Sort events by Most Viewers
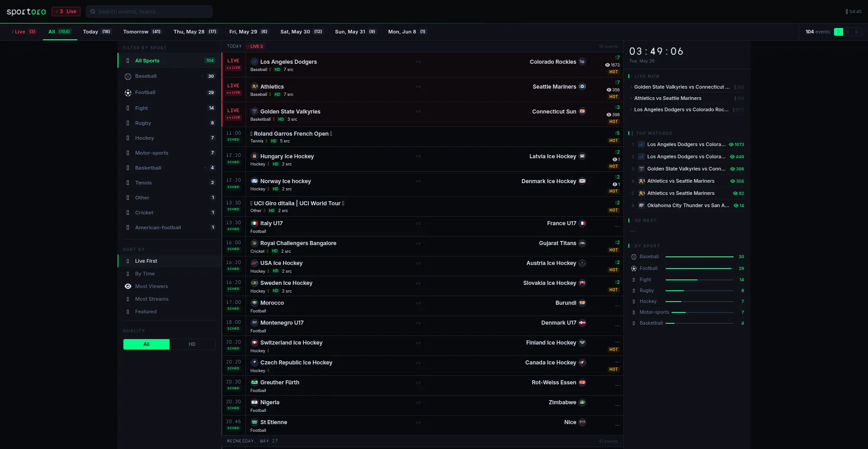The image size is (868, 449). coord(170,286)
